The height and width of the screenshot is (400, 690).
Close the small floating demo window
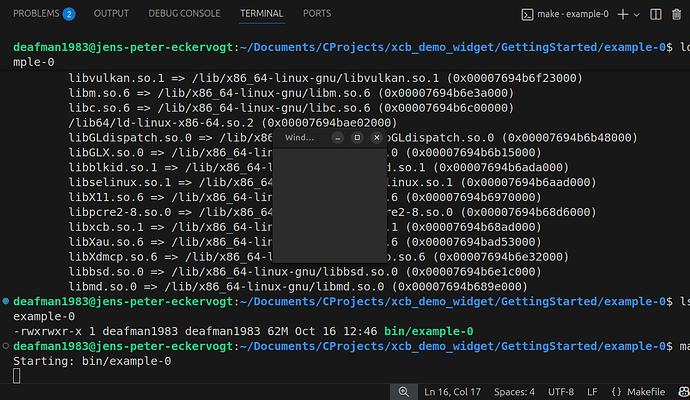pyautogui.click(x=376, y=137)
